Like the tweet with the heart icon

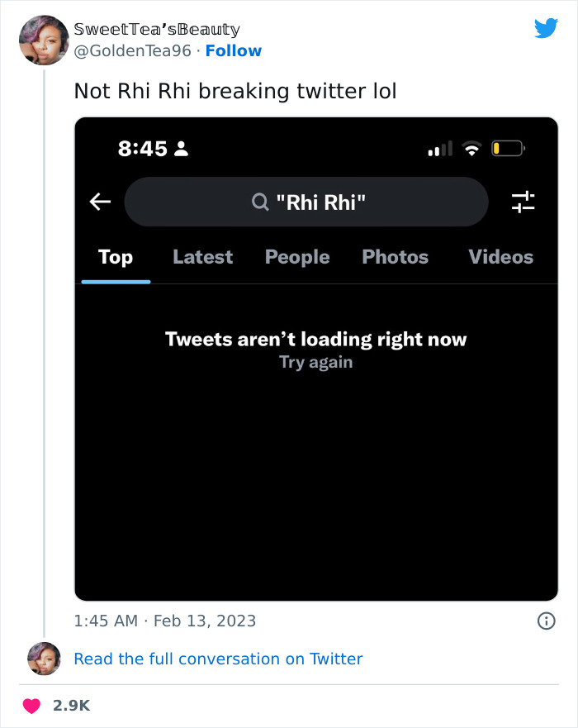[x=31, y=705]
